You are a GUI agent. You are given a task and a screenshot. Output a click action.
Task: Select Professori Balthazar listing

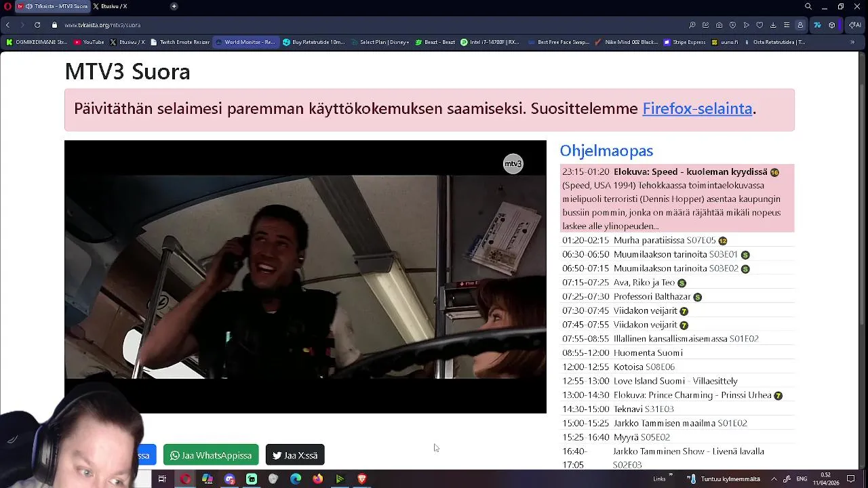(677, 297)
